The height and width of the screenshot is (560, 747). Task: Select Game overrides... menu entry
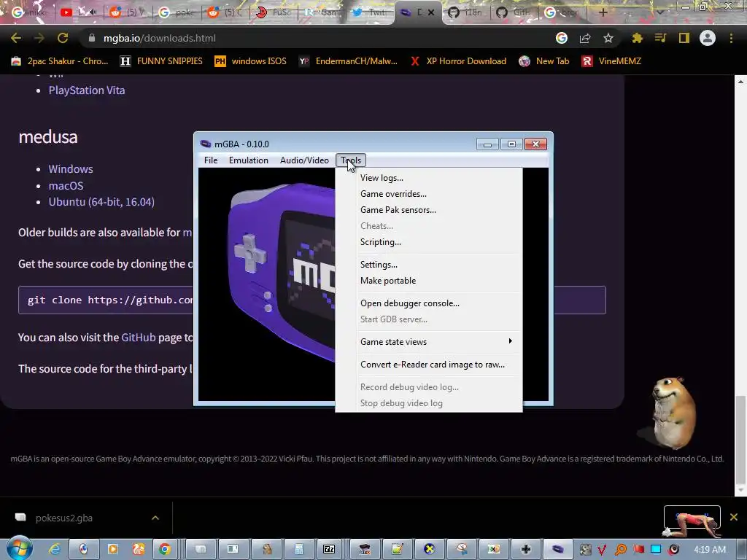[429, 194]
